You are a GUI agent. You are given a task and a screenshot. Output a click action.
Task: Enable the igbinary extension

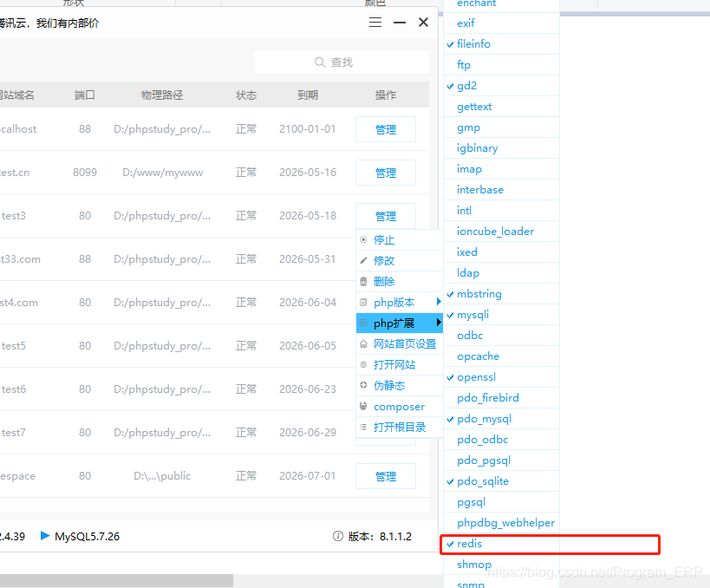coord(501,148)
